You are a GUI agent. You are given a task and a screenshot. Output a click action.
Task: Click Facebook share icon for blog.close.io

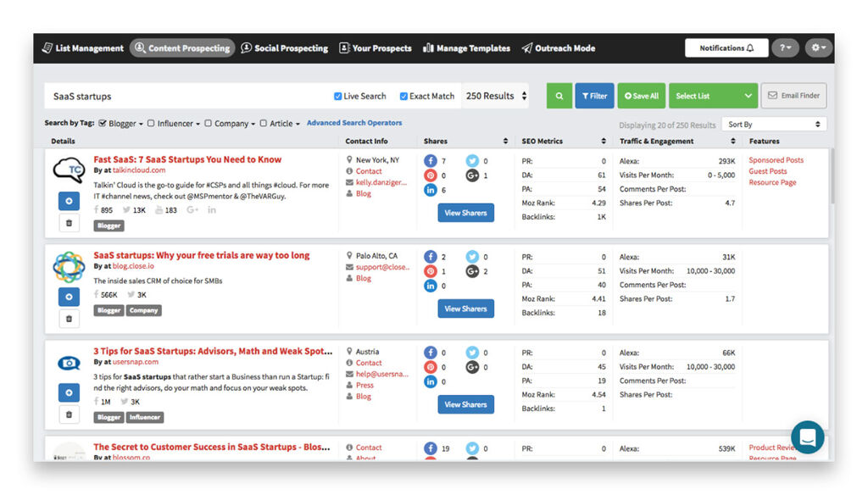coord(431,257)
